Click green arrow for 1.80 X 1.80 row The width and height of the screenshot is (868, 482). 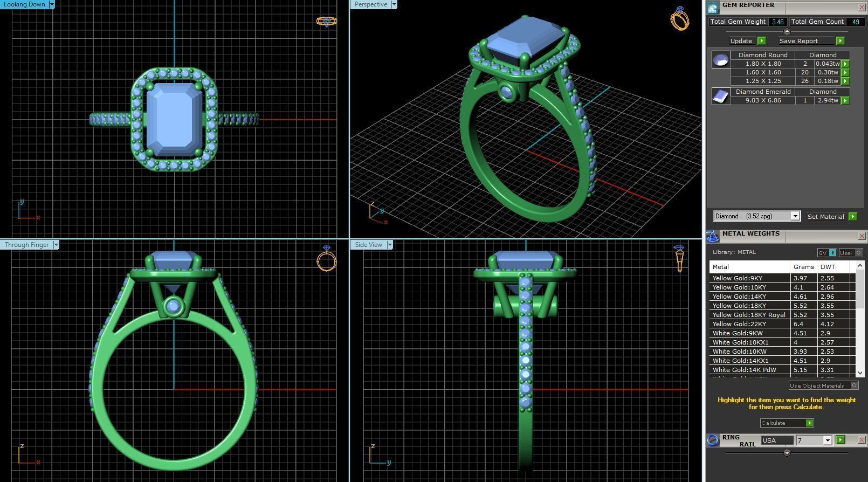click(845, 64)
